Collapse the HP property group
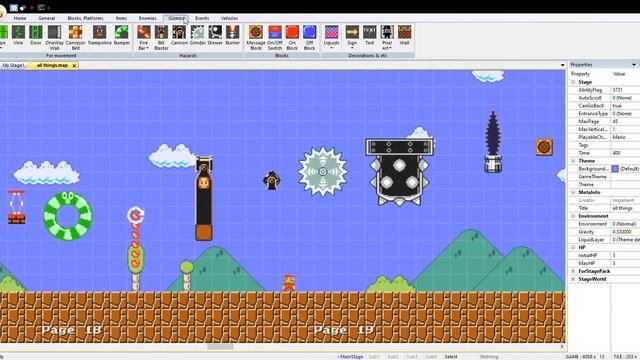 [573, 247]
